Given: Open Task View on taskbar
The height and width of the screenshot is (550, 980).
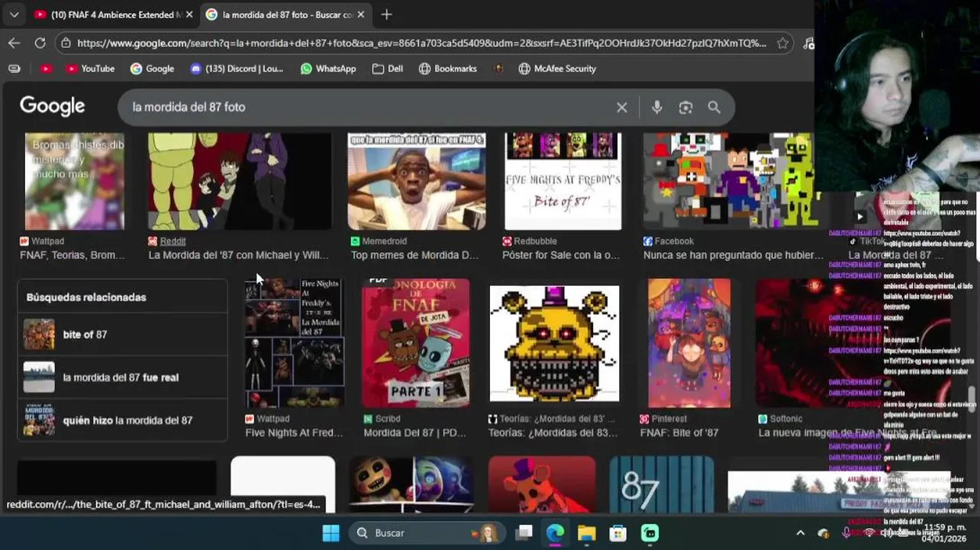Looking at the screenshot, I should (x=524, y=533).
